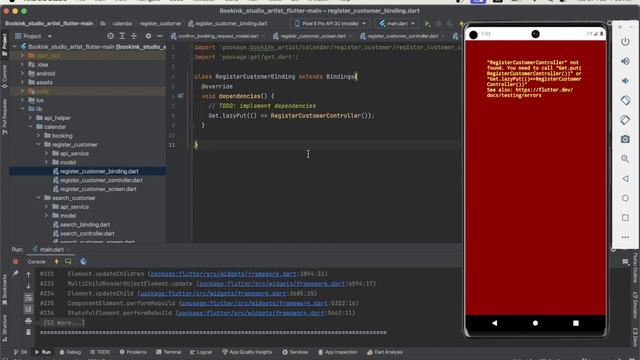Expand assets folder
Viewport: 640px width, 360px height.
[x=22, y=82]
